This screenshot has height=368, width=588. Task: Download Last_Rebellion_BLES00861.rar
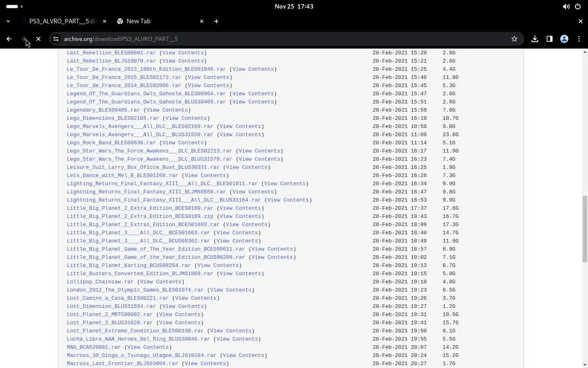(111, 53)
